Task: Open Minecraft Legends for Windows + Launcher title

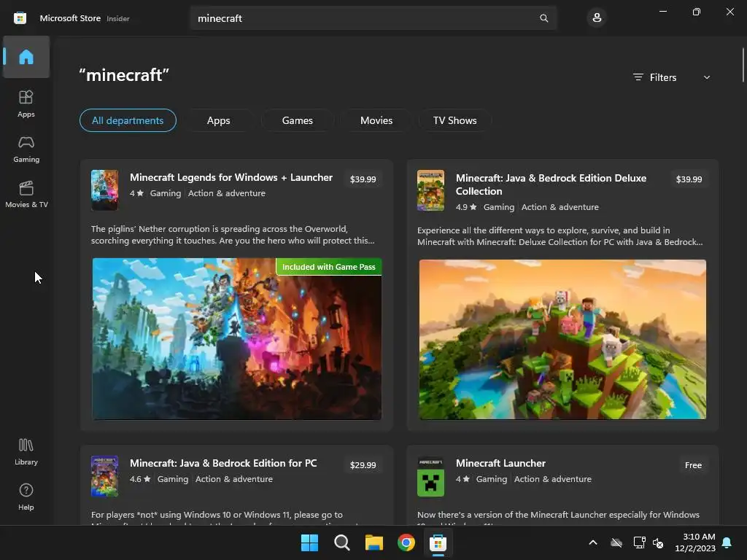Action: [231, 177]
